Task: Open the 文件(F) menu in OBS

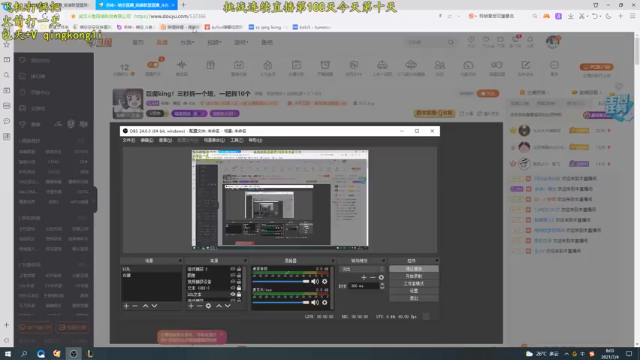Action: click(x=129, y=140)
